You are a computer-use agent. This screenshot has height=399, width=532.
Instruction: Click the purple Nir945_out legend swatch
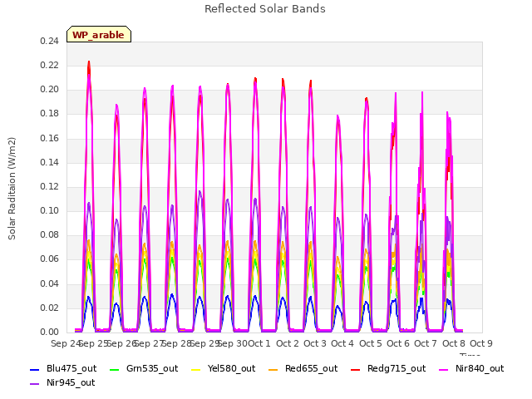35,384
